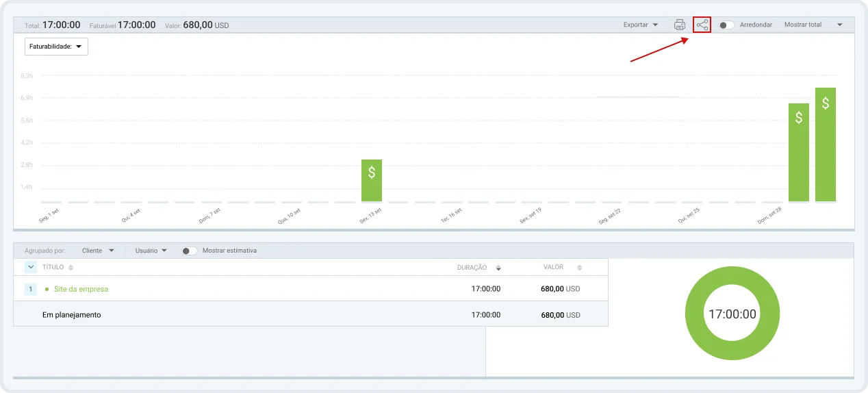Viewport: 868px width, 393px height.
Task: Click the row number 1 badge
Action: [31, 289]
